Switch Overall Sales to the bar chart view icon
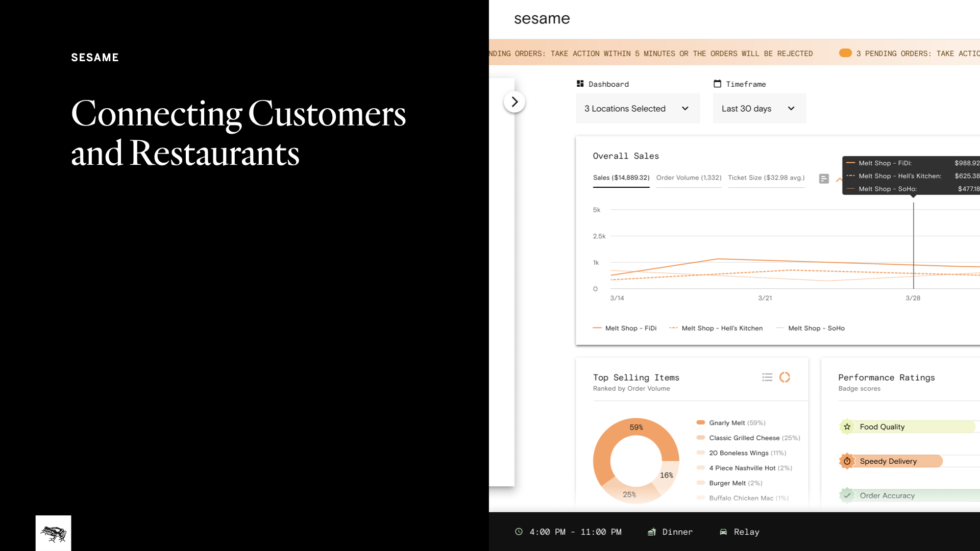The image size is (980, 551). pos(823,179)
